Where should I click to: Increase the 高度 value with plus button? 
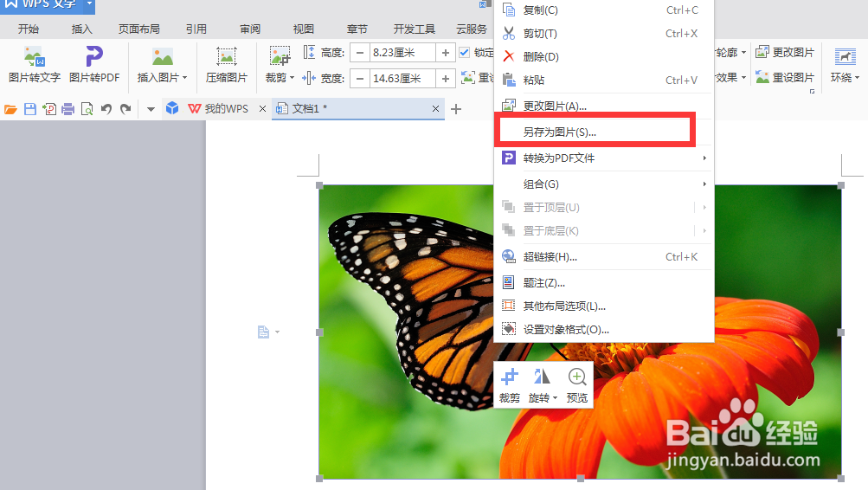pyautogui.click(x=445, y=53)
